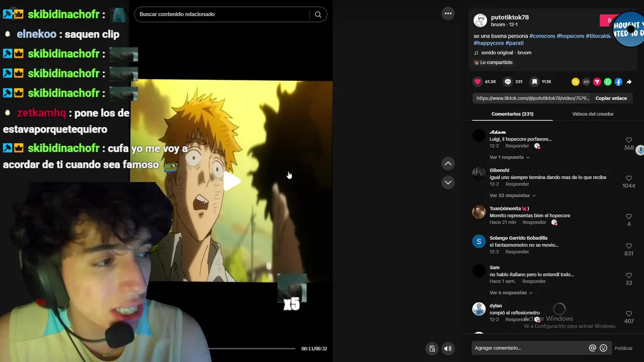Image resolution: width=644 pixels, height=362 pixels.
Task: Click the embed code icon
Action: 586,82
